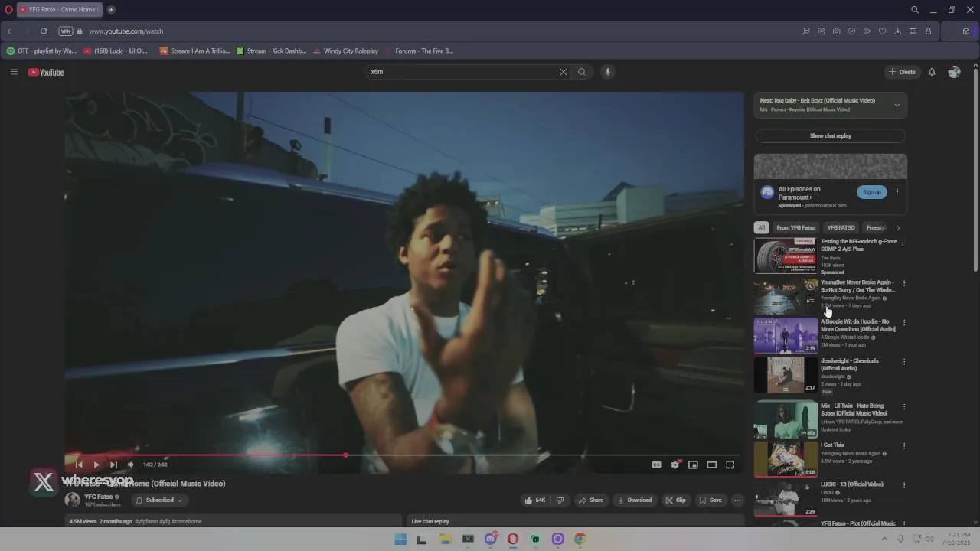Open more actions ellipsis below video
Screen dimensions: 980x551
point(737,500)
